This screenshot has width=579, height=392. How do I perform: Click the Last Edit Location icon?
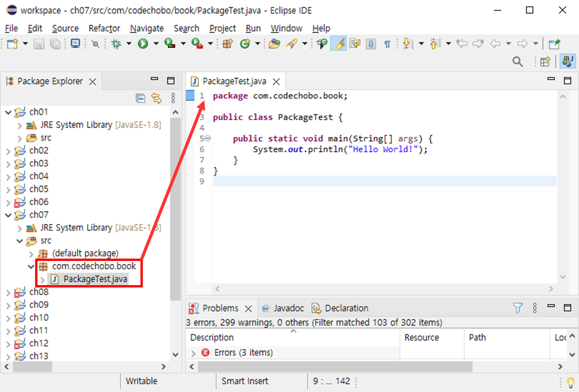(462, 44)
